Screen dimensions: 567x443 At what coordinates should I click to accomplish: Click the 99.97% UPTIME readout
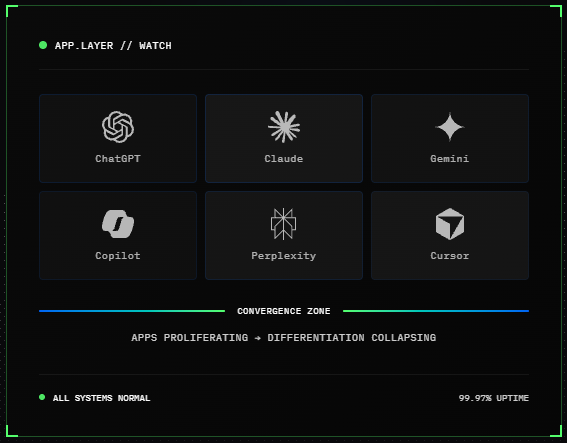click(494, 398)
